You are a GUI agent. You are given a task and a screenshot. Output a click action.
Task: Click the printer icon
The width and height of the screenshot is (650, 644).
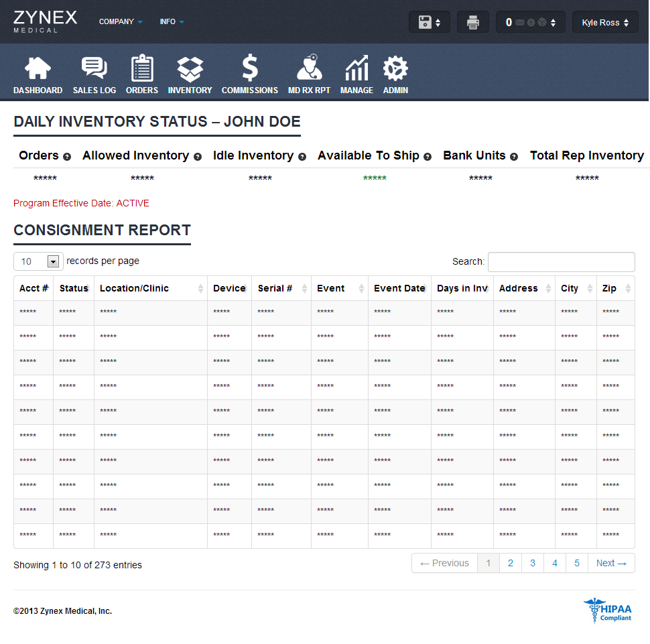click(473, 22)
